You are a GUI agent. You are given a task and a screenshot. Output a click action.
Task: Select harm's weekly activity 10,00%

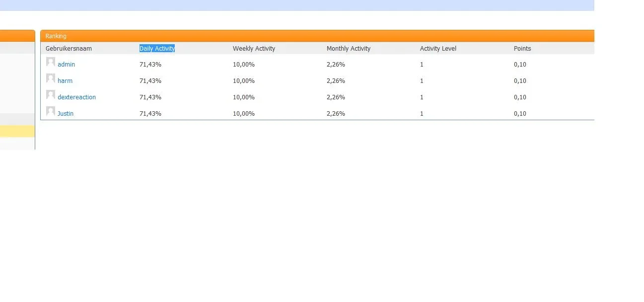(x=244, y=81)
